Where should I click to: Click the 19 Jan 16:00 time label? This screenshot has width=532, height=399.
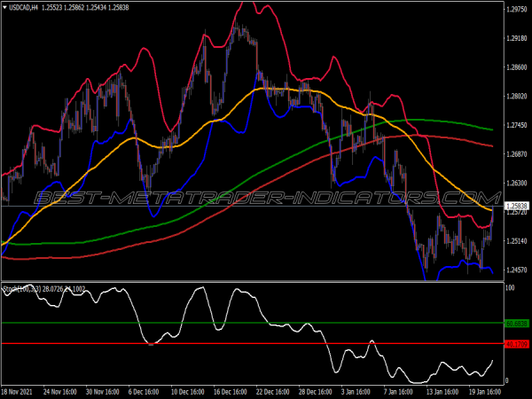[486, 392]
